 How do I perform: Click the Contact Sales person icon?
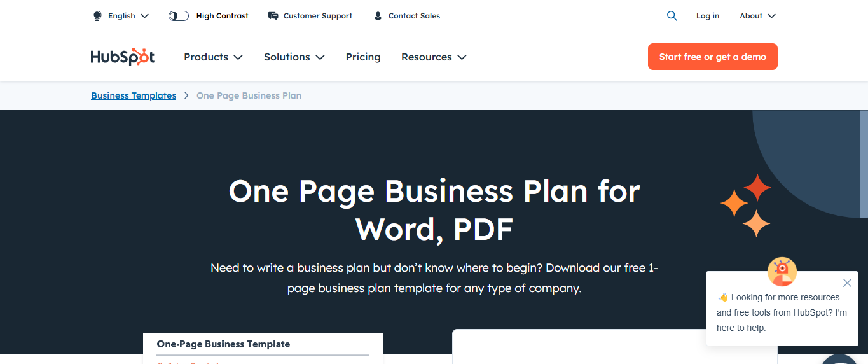[x=378, y=16]
